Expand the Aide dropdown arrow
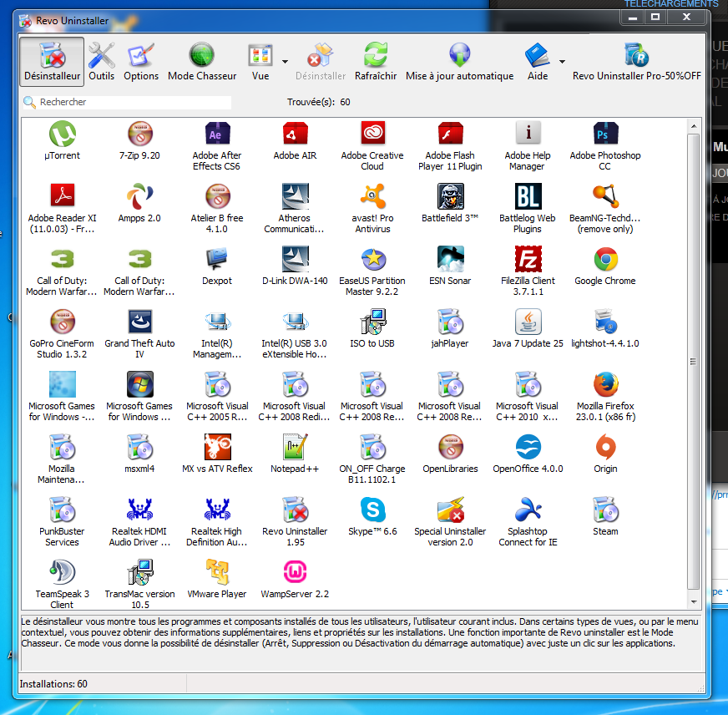 [x=562, y=61]
